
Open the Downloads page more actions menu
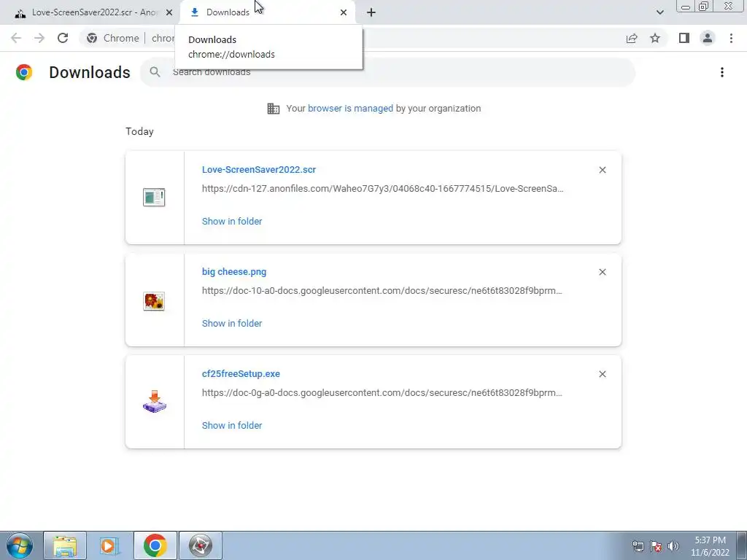pyautogui.click(x=722, y=72)
